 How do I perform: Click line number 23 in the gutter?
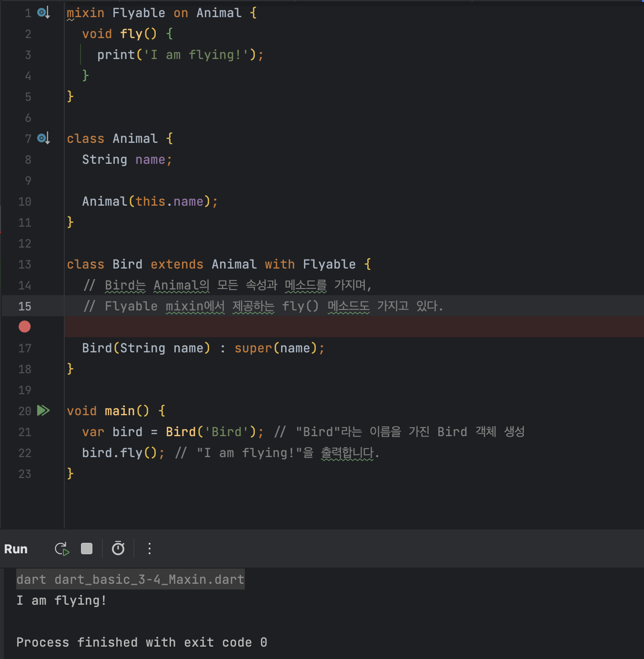[x=25, y=474]
